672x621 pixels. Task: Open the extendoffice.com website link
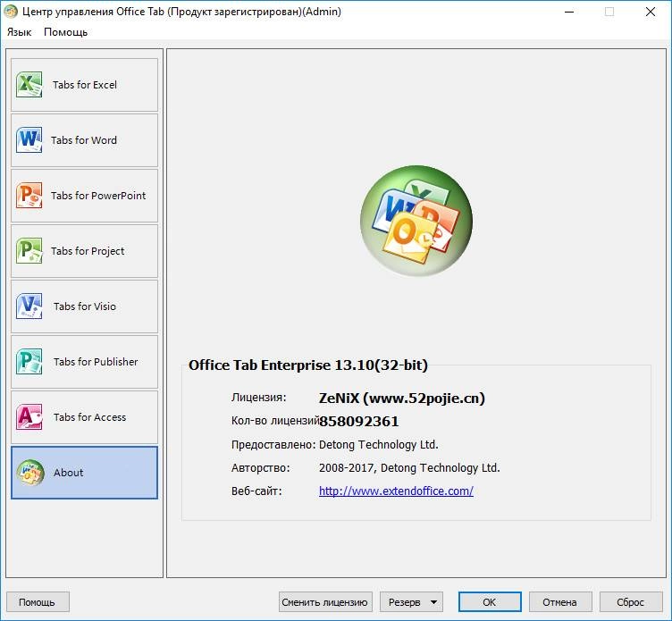pos(396,491)
